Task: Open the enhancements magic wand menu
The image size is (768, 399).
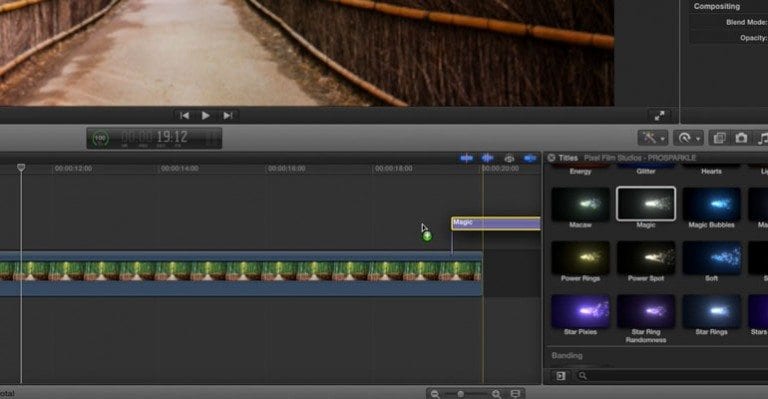Action: tap(653, 138)
